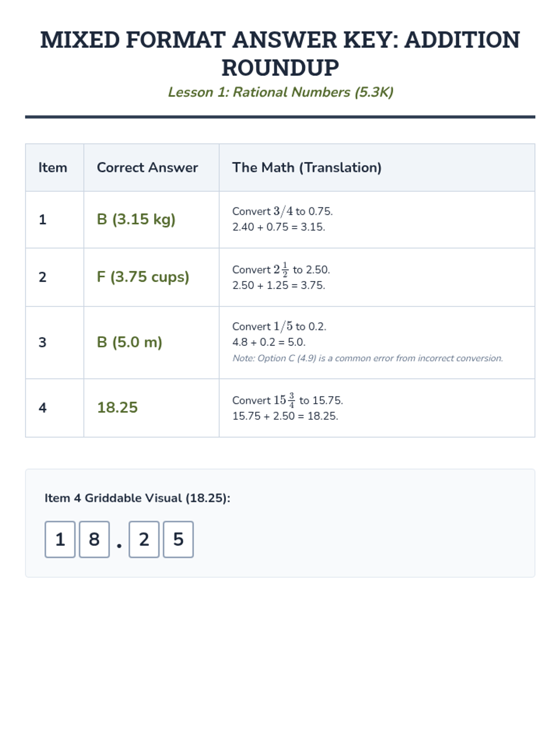Click the 4.8 + 0.2 = 5.0 equation
This screenshot has height=747, width=560.
pos(269,342)
